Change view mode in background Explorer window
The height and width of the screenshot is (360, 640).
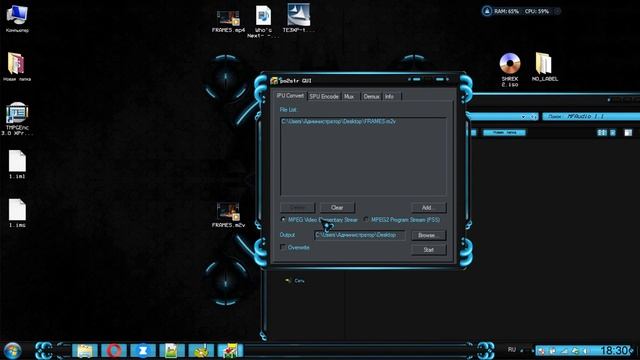coord(602,133)
